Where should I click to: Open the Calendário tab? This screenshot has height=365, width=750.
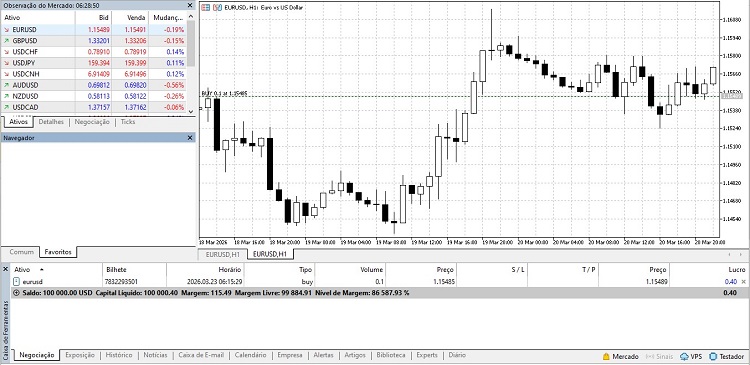[x=251, y=355]
